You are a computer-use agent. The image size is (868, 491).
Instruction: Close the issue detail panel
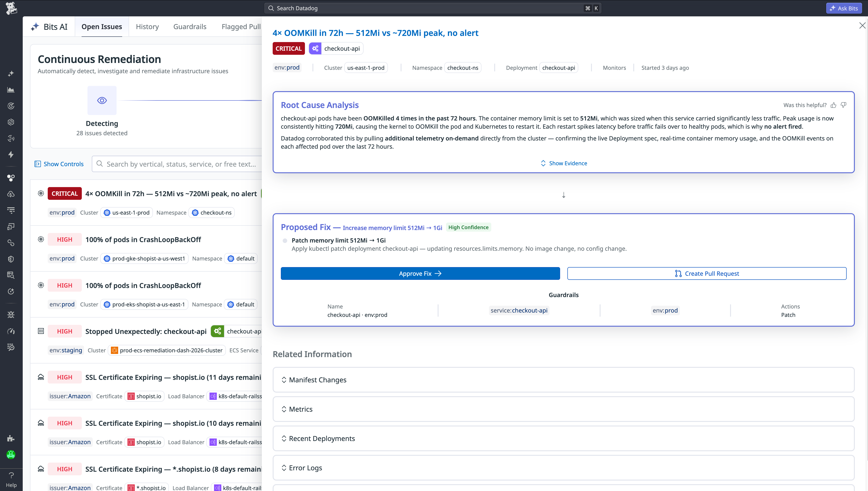click(x=862, y=26)
